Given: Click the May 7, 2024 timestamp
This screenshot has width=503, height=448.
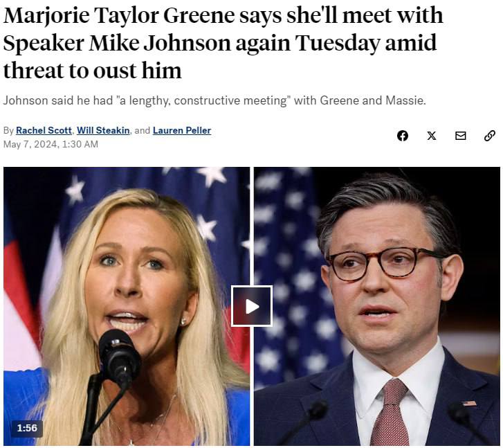Looking at the screenshot, I should [51, 144].
